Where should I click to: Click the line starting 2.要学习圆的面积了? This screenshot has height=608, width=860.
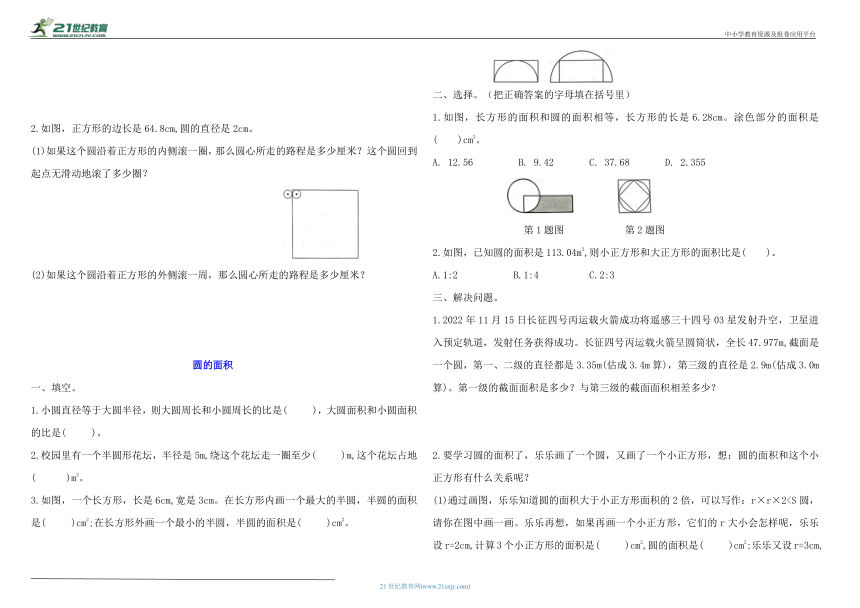(626, 455)
